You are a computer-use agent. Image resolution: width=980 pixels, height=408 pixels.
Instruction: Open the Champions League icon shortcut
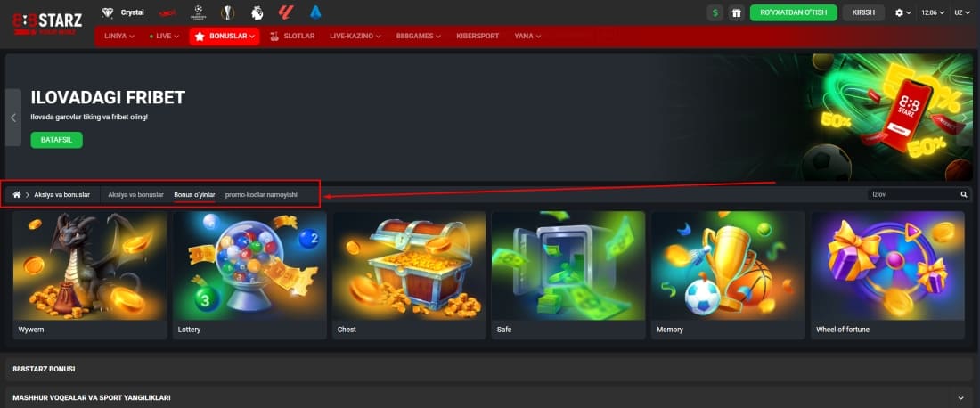pyautogui.click(x=199, y=12)
